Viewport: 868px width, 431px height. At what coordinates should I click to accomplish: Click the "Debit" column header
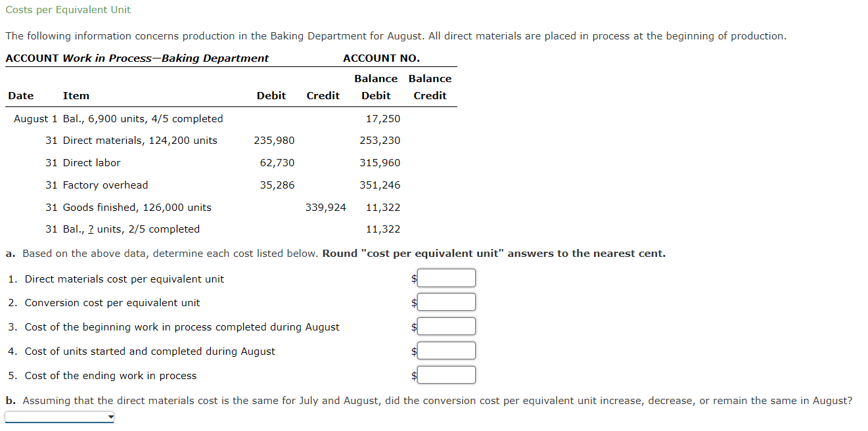[271, 95]
